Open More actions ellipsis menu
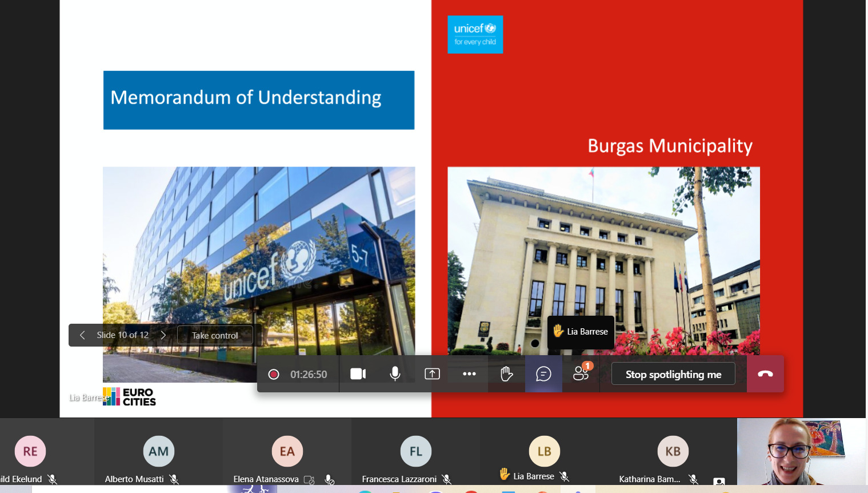The width and height of the screenshot is (868, 493). [470, 374]
